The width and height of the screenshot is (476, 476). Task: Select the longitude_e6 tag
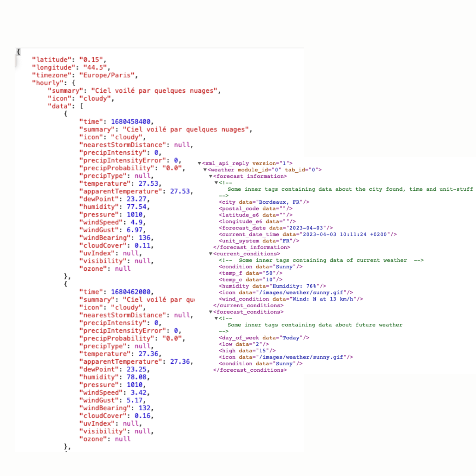257,221
